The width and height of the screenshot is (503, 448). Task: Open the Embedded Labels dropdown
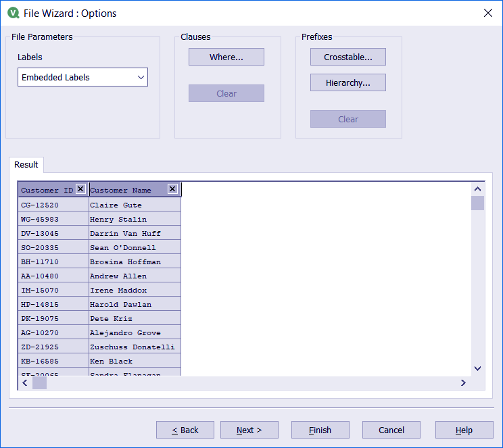82,77
